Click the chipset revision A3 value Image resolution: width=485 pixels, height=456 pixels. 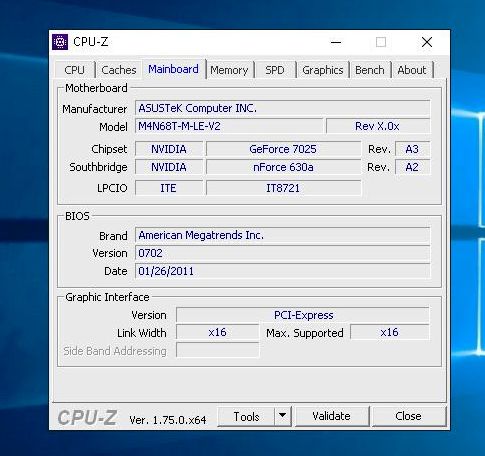pos(412,149)
